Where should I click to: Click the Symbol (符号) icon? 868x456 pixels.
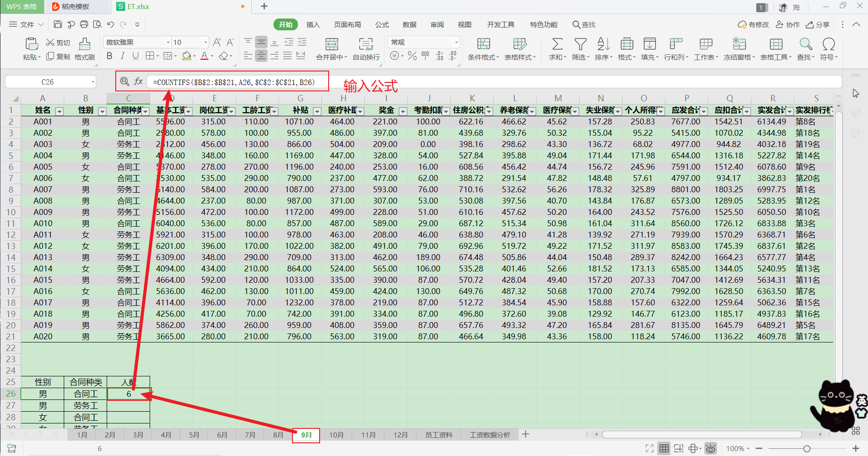point(829,44)
